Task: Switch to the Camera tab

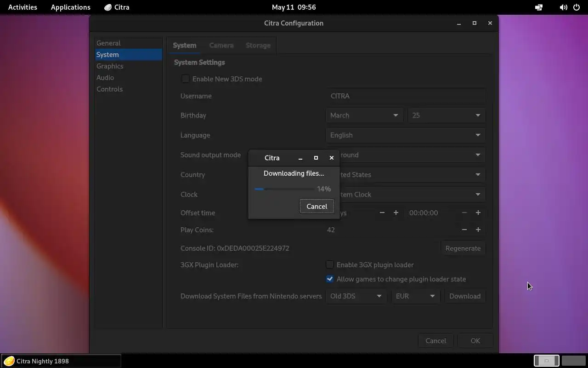Action: [x=221, y=46]
